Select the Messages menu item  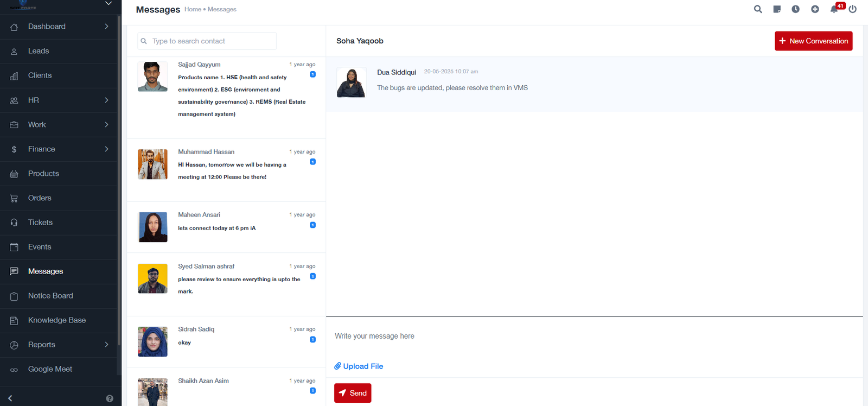tap(59, 271)
